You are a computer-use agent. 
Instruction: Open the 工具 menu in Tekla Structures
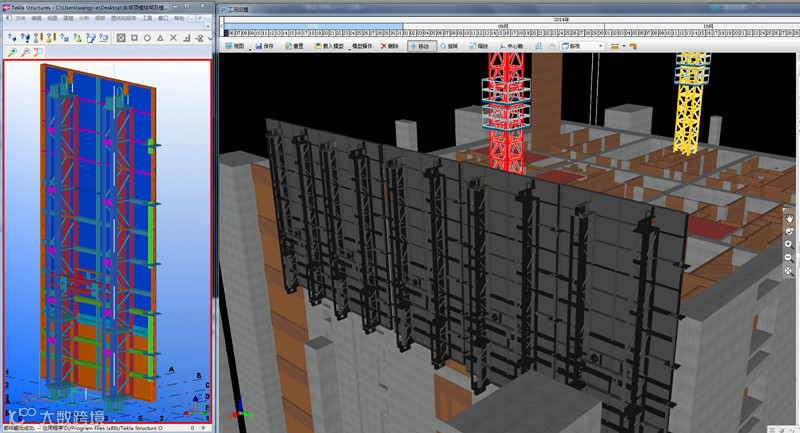coord(148,18)
